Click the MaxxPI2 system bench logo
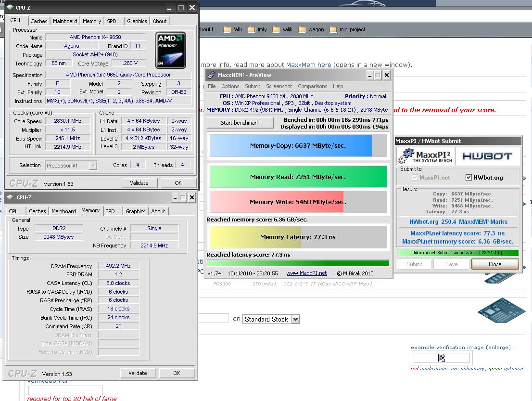The height and width of the screenshot is (401, 532). (426, 156)
